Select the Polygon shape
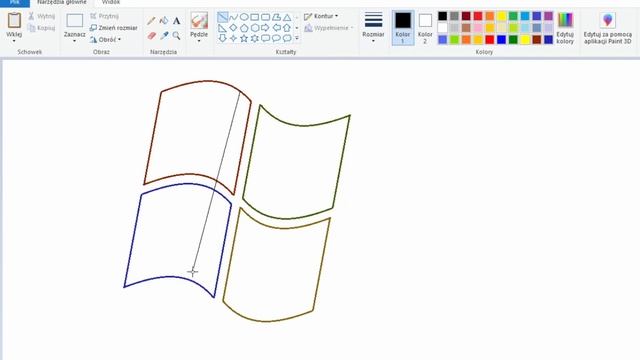 [276, 17]
